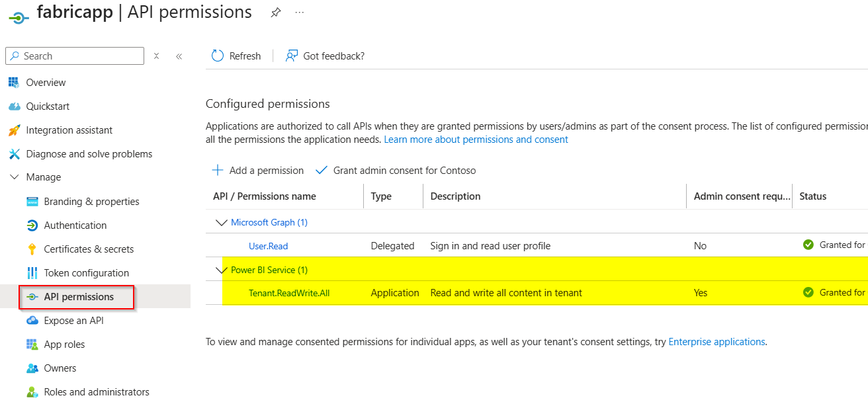The image size is (868, 406).
Task: Collapse the Power BI Service (1) group chevron
Action: pos(222,270)
